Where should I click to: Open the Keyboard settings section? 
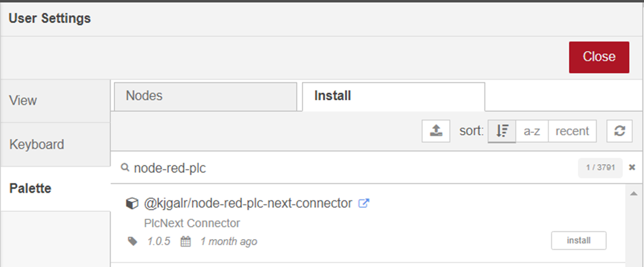point(55,144)
